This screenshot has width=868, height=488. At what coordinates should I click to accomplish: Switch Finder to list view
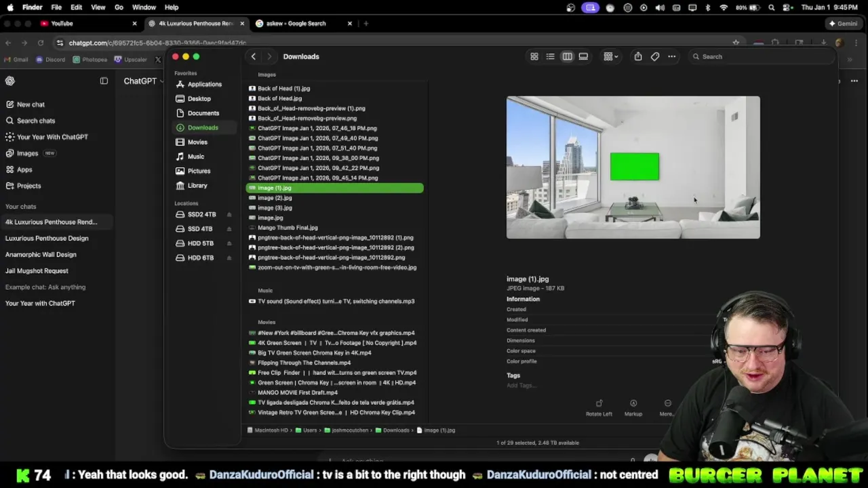[x=551, y=57]
